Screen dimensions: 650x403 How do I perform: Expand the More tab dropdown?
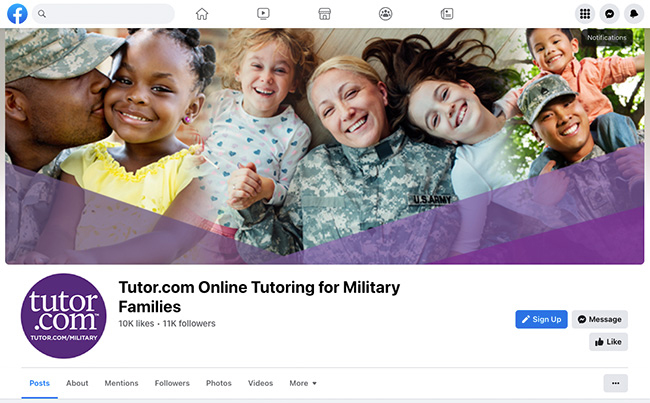(x=303, y=383)
